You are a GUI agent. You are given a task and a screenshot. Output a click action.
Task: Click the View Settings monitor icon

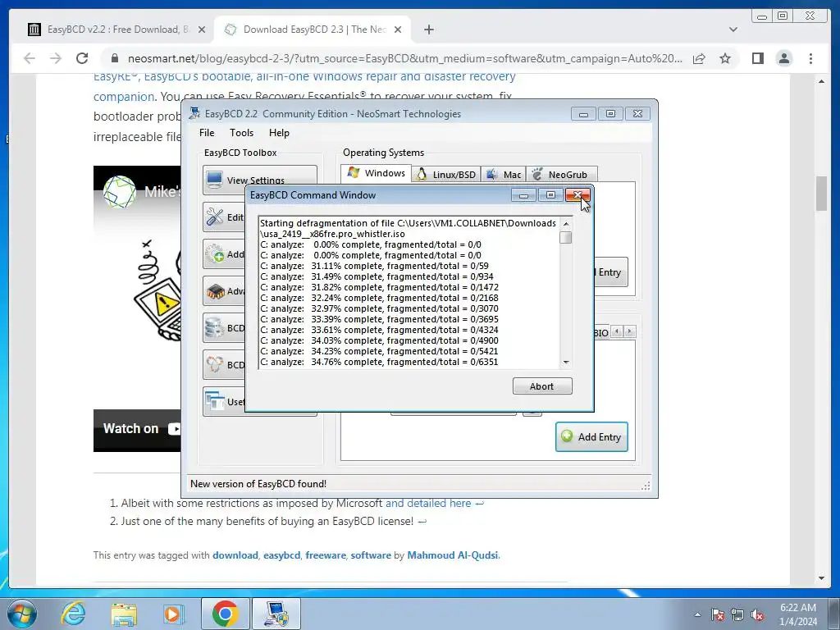tap(214, 179)
